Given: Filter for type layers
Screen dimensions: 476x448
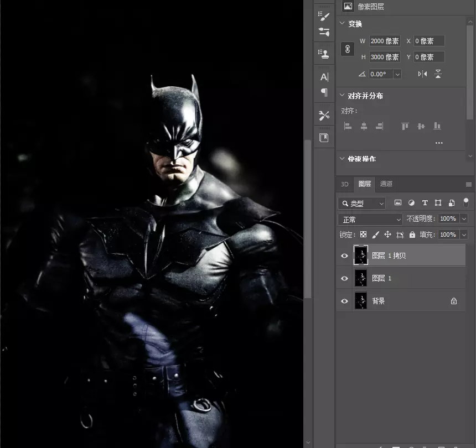Looking at the screenshot, I should pos(425,203).
